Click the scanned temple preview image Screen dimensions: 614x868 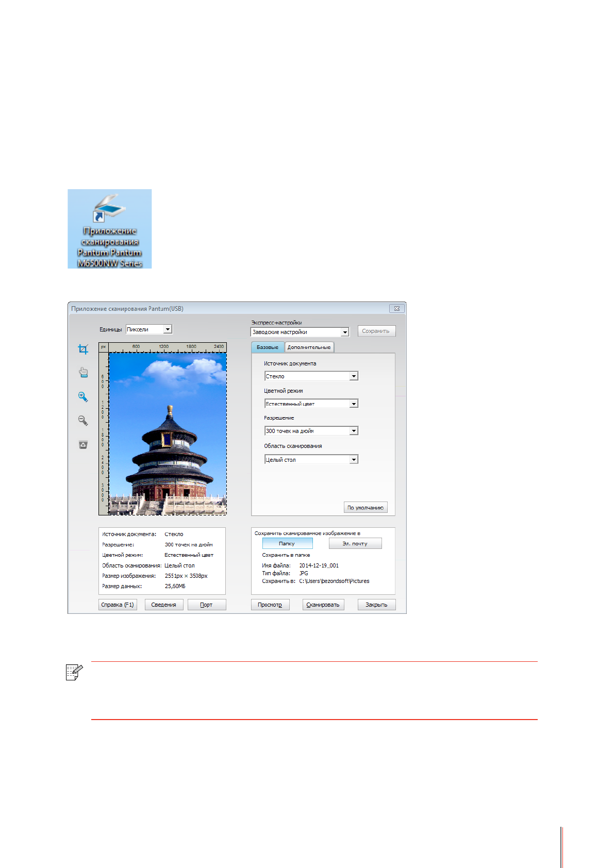tap(168, 433)
